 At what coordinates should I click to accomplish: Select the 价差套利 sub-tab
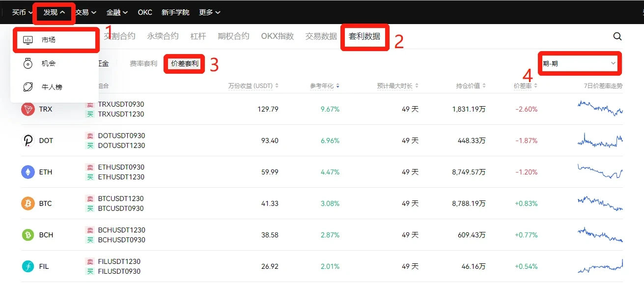point(184,63)
